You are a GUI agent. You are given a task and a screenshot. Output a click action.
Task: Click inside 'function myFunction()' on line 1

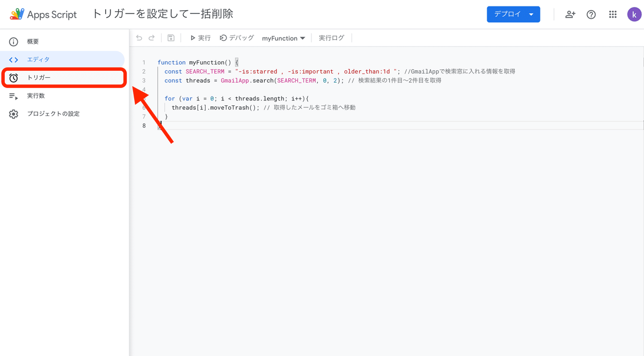pyautogui.click(x=195, y=62)
